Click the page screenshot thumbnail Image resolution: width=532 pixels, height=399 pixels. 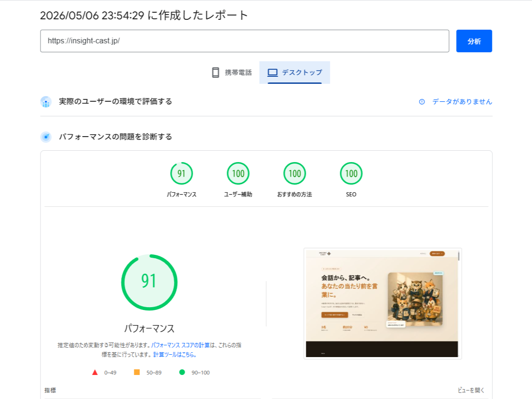(x=382, y=303)
